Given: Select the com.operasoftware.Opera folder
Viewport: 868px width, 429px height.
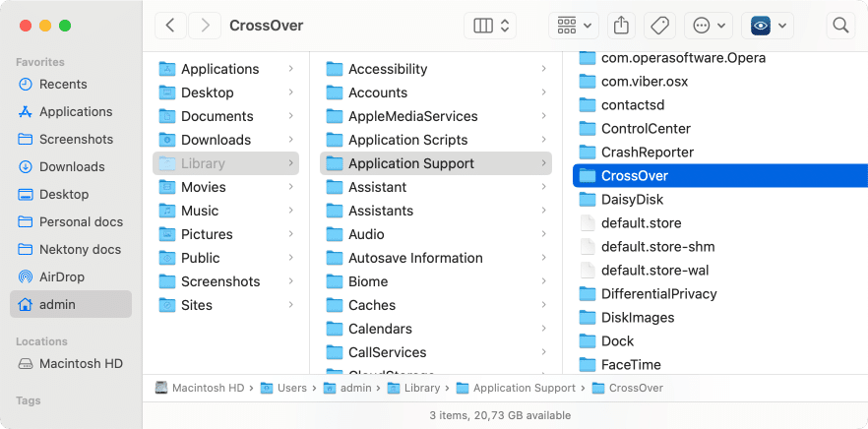Looking at the screenshot, I should coord(720,58).
